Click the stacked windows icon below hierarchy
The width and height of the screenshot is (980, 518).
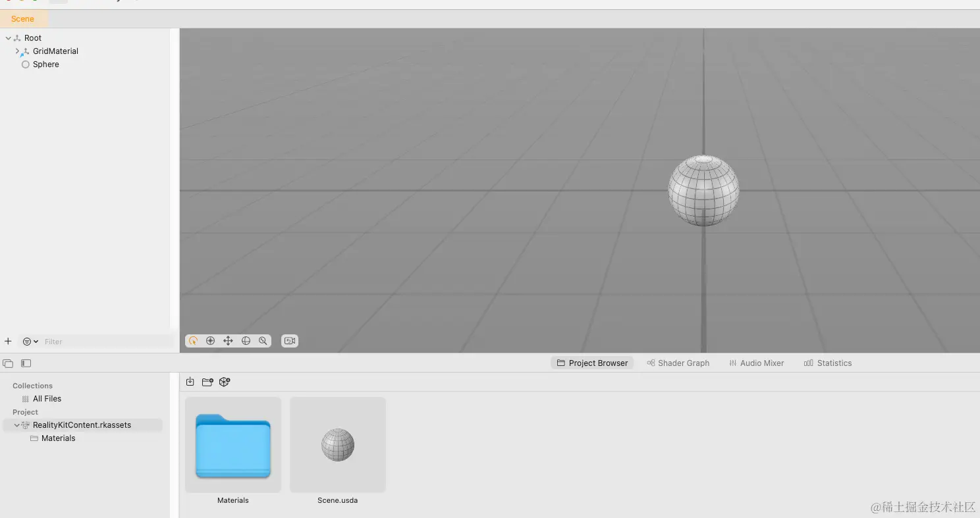8,363
